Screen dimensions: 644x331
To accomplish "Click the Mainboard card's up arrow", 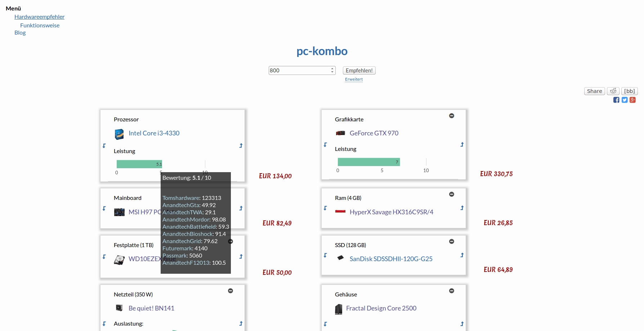I will pos(241,208).
